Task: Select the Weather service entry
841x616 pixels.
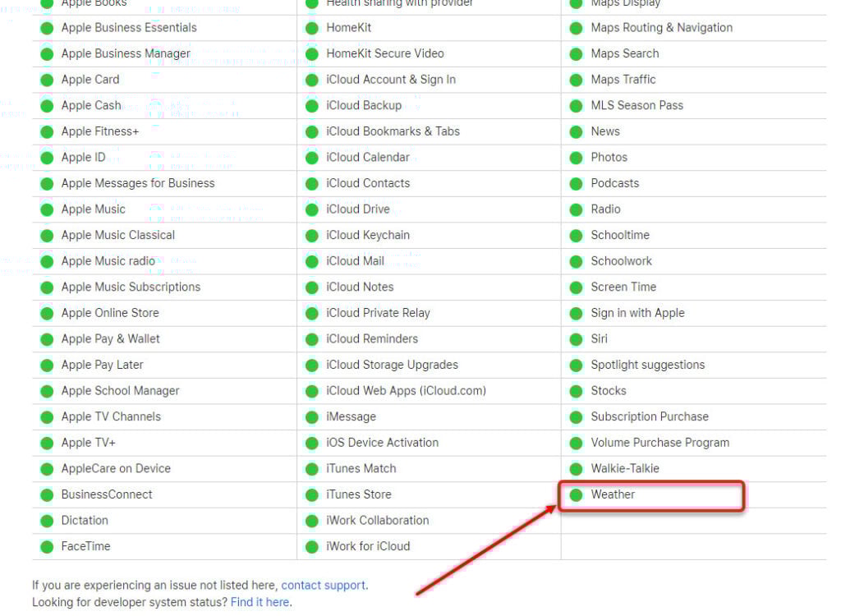Action: [x=613, y=494]
